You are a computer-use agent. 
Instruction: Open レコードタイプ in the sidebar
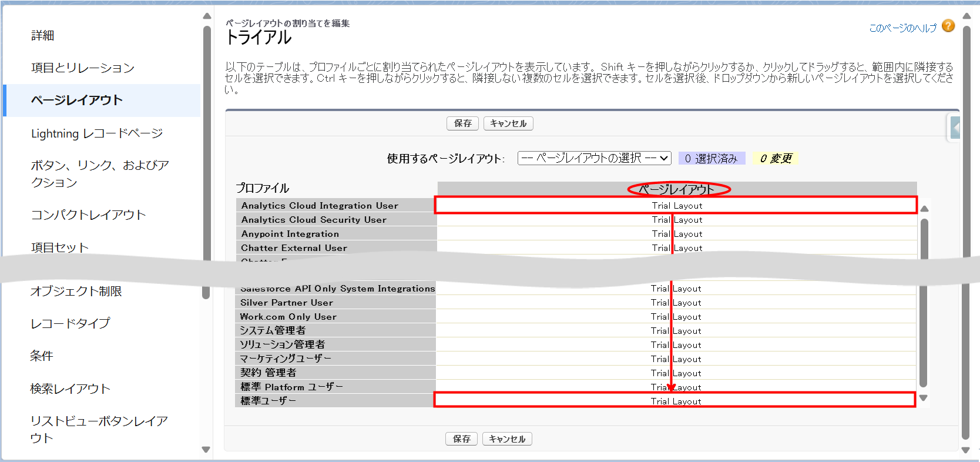(70, 323)
